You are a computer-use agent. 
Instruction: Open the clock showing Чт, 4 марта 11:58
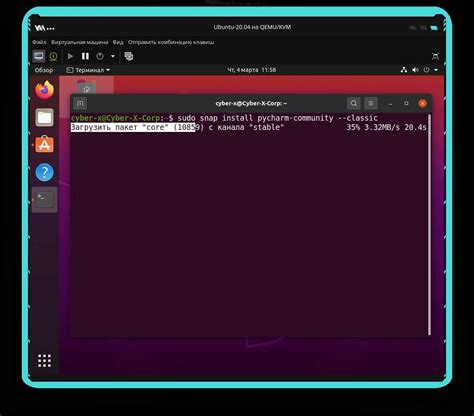click(252, 70)
